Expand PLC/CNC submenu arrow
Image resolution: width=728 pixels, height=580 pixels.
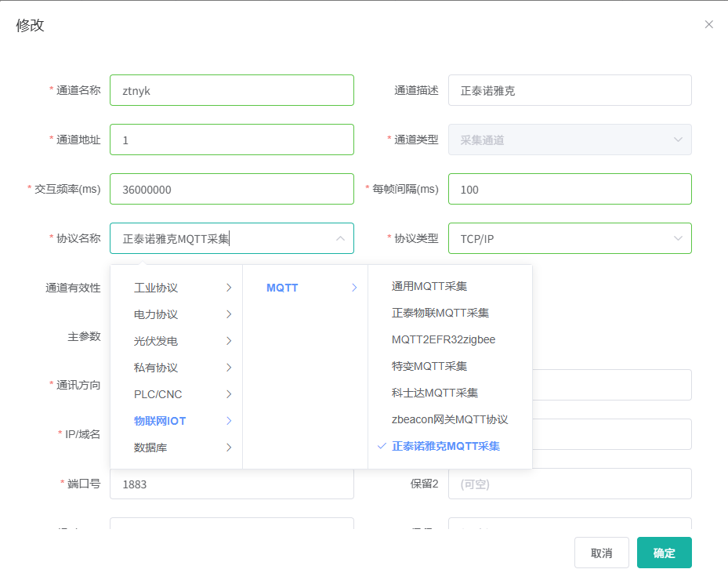click(229, 394)
